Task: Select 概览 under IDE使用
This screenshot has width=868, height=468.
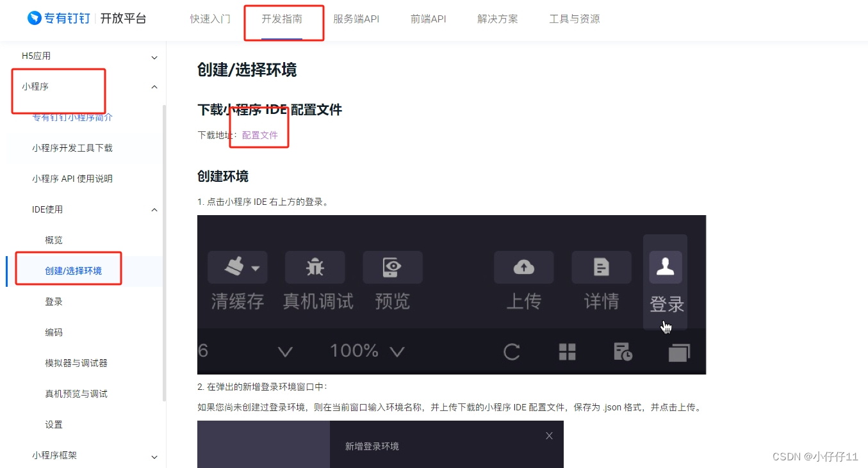Action: point(54,240)
